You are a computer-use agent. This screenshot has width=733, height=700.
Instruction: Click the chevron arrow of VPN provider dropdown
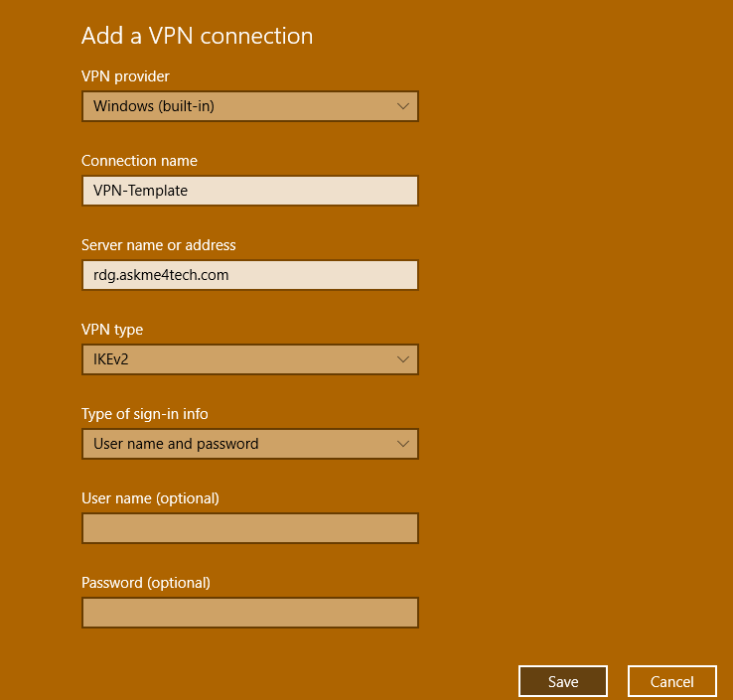[x=402, y=106]
